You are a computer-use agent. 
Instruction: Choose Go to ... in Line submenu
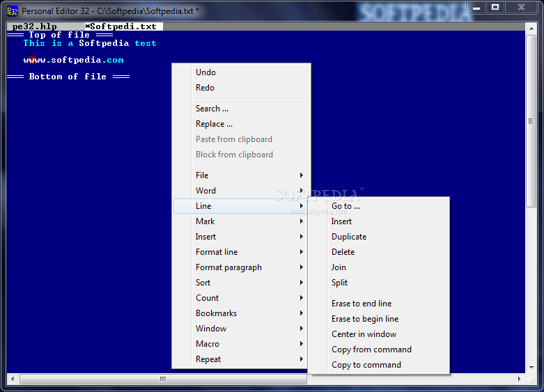point(378,205)
